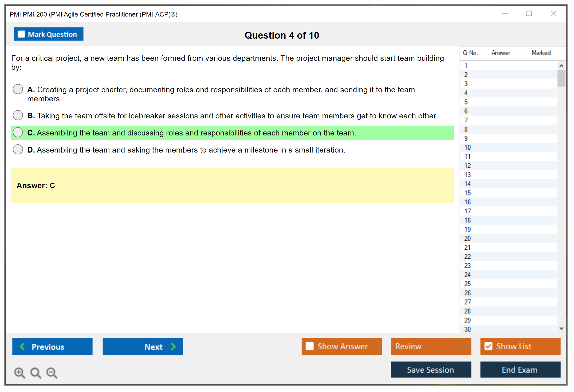Choose radio button for option D

18,149
